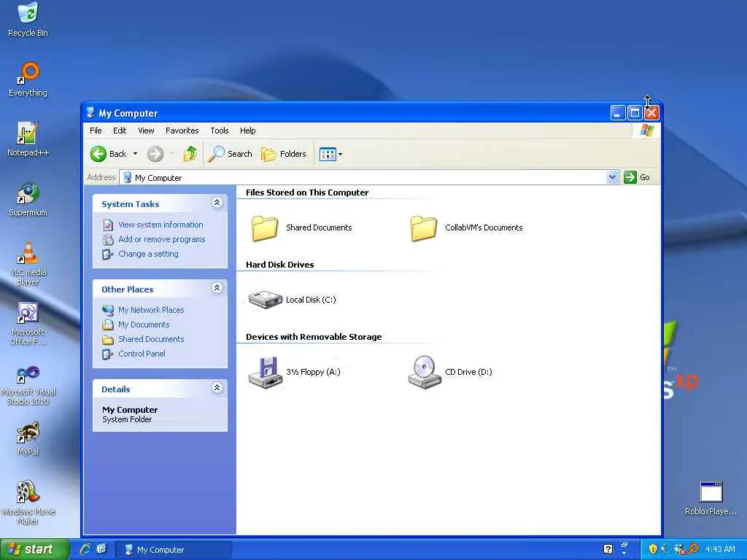
Task: Open the Back history dropdown arrow
Action: [x=135, y=154]
